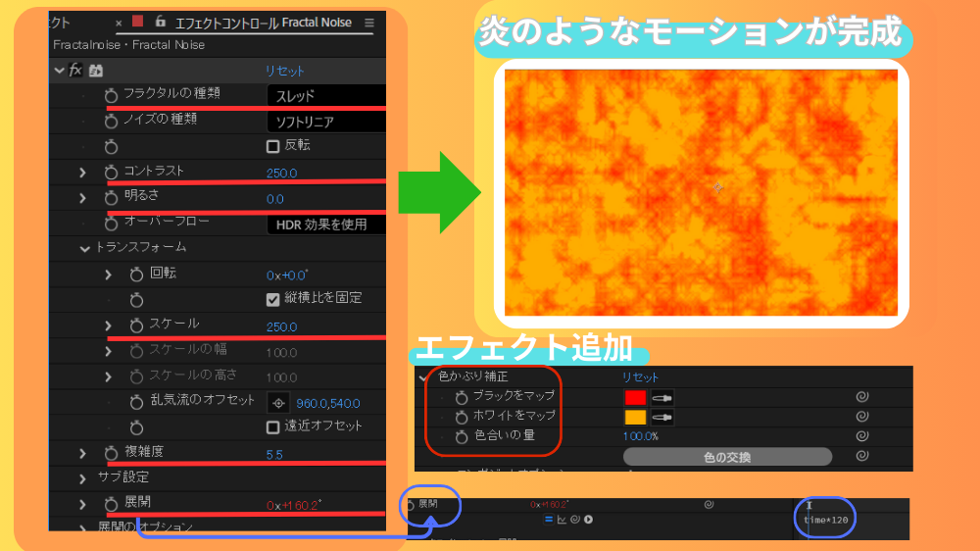Click the expression pick whip spiral icon
Image resolution: width=980 pixels, height=551 pixels.
pos(577,520)
